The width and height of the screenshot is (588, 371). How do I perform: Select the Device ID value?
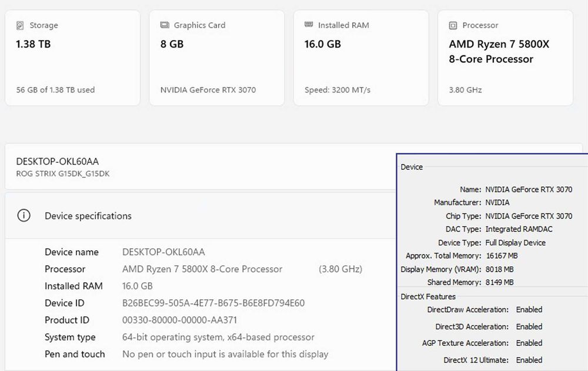(x=213, y=303)
